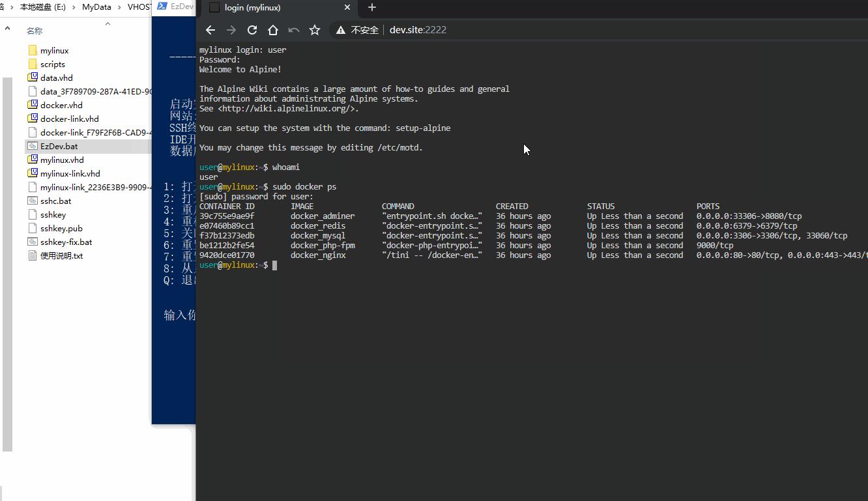This screenshot has height=501, width=868.
Task: Reload the dev.site page
Action: (252, 30)
